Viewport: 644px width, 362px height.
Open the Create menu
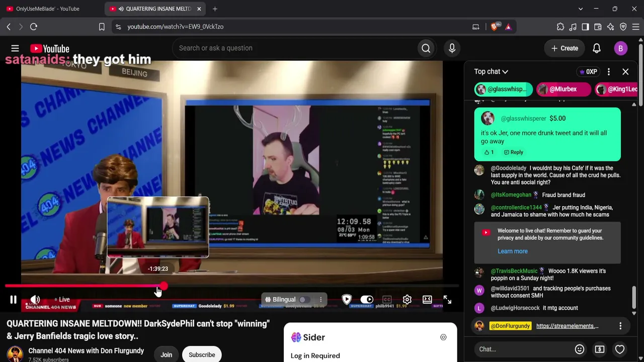(x=565, y=48)
